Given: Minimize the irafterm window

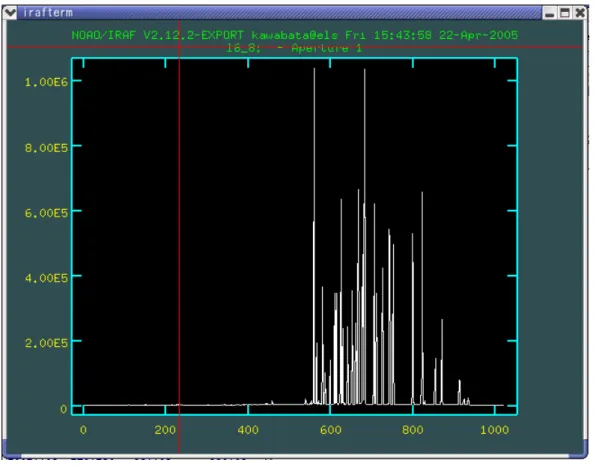Looking at the screenshot, I should [549, 13].
